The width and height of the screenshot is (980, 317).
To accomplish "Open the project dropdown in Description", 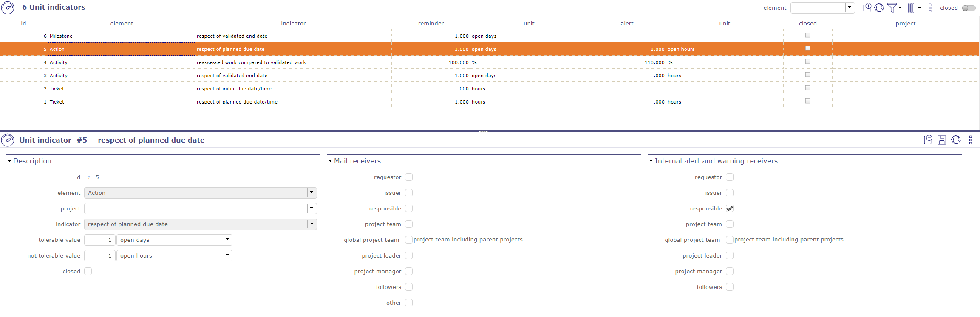I will coord(312,208).
